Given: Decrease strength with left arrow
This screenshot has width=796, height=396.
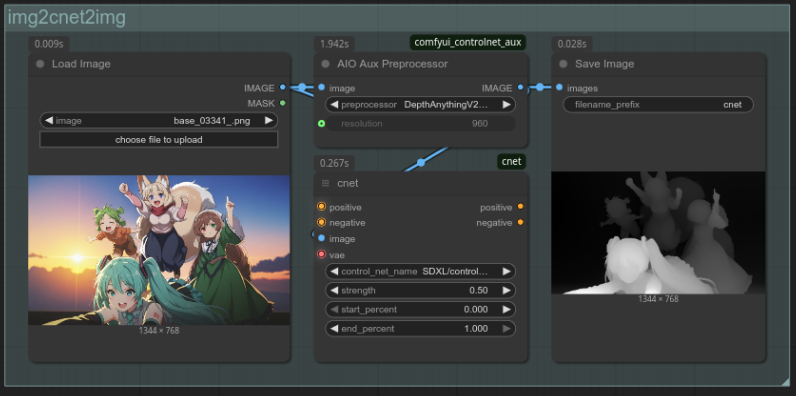Looking at the screenshot, I should (x=334, y=290).
